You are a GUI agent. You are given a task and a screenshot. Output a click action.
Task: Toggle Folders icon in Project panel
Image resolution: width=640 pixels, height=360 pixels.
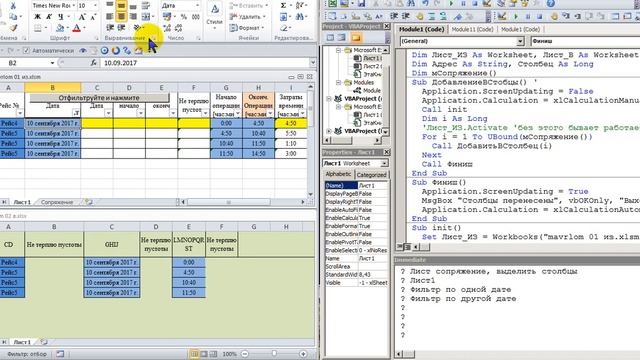(356, 38)
